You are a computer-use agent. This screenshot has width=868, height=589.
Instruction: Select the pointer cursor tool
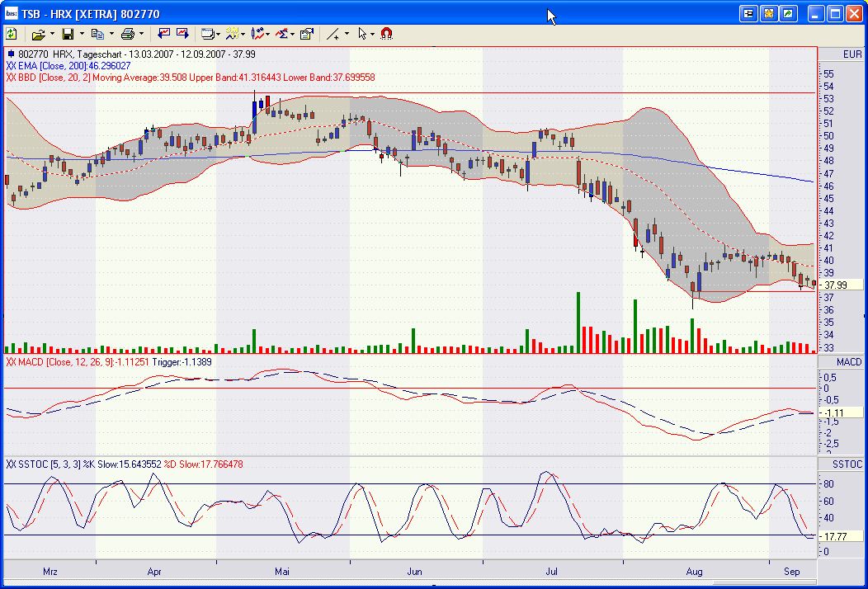[361, 34]
